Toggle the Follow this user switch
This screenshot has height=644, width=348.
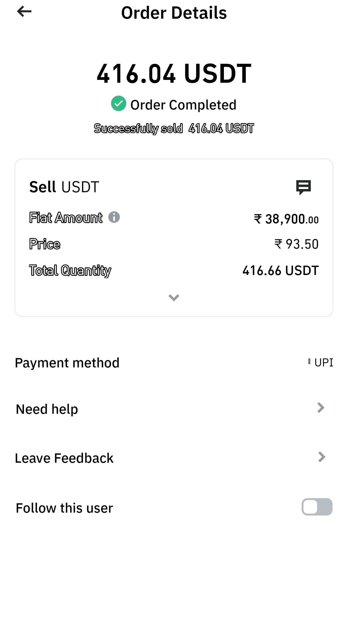[x=317, y=507]
